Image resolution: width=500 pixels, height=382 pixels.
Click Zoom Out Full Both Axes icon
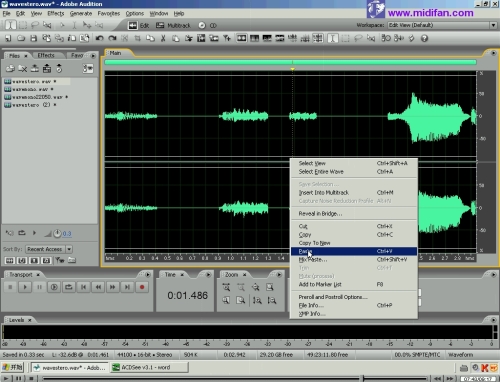pyautogui.click(x=256, y=287)
